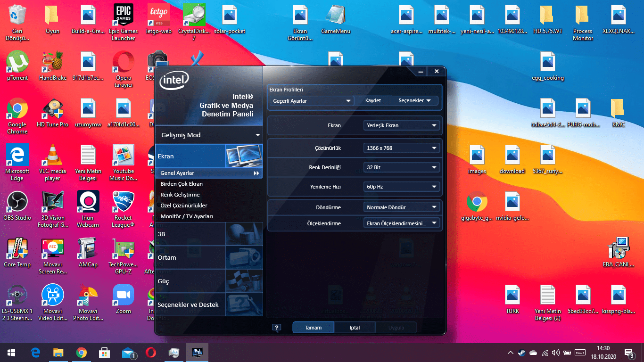This screenshot has width=644, height=362.
Task: Select the TechPowerUp GPU-Z desktop icon
Action: point(124,256)
